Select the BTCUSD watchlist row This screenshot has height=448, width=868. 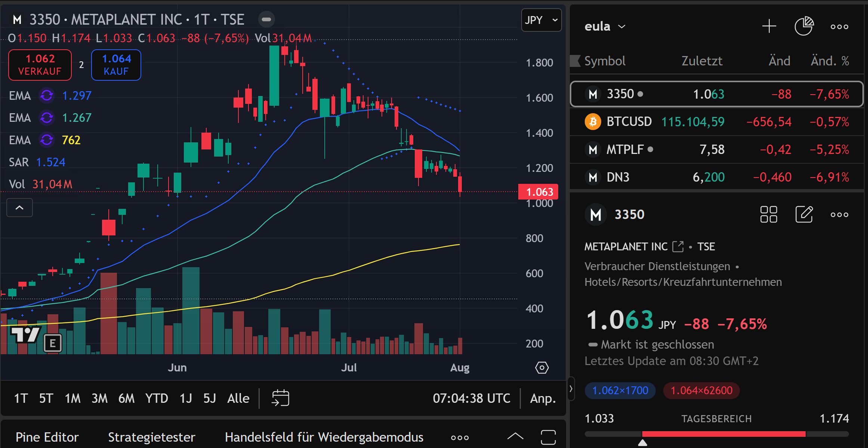(x=717, y=122)
